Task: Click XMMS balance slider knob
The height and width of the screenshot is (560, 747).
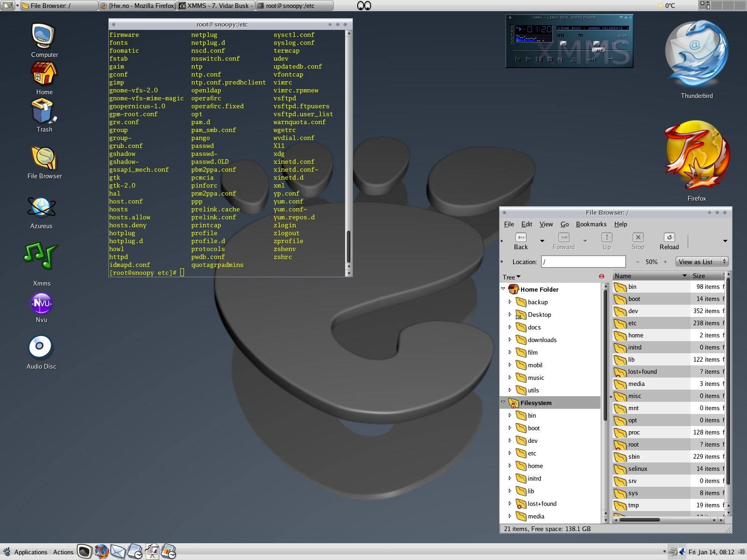Action: point(597,43)
